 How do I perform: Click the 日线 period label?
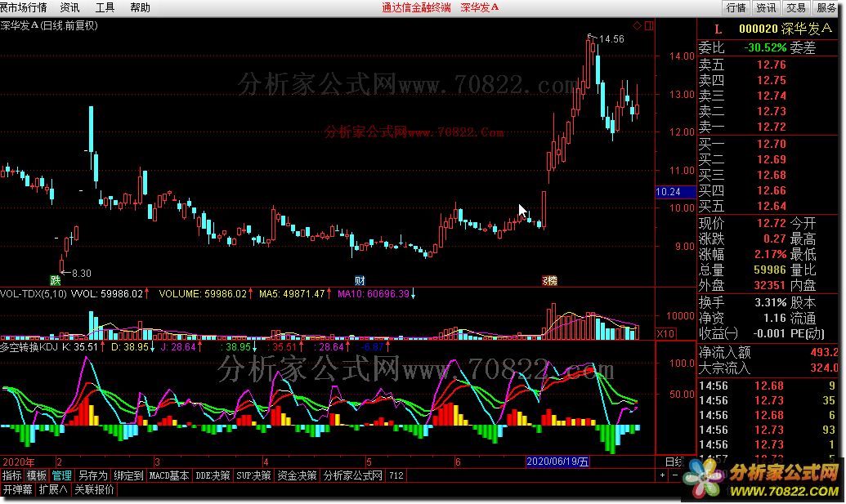(x=674, y=462)
